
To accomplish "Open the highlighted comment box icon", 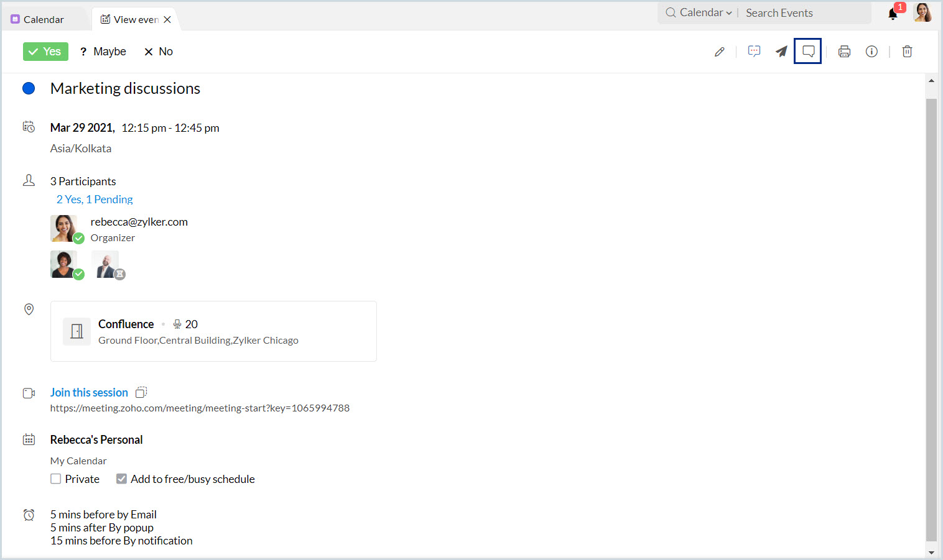I will pos(808,52).
